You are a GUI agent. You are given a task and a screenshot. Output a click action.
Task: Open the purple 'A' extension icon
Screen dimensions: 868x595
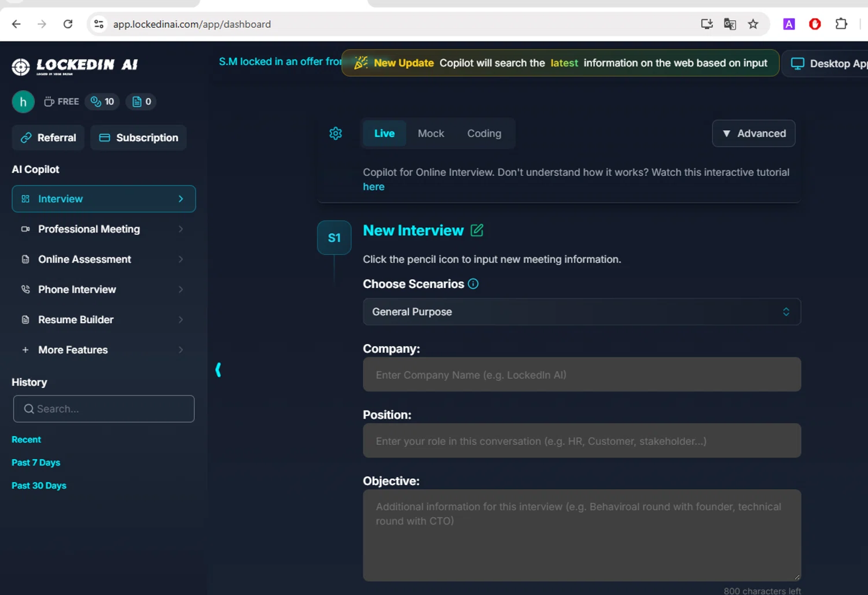[x=789, y=24]
